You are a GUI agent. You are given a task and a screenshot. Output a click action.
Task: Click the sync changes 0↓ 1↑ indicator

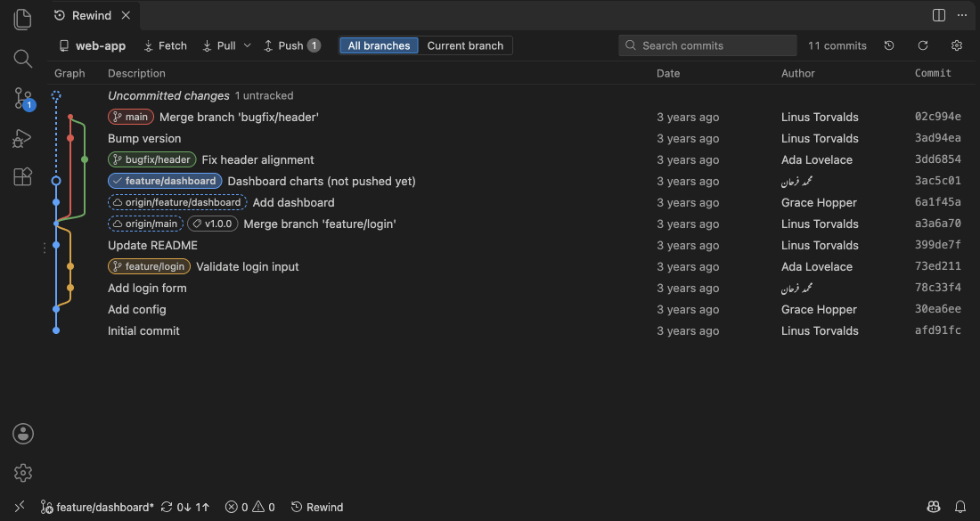pos(185,507)
